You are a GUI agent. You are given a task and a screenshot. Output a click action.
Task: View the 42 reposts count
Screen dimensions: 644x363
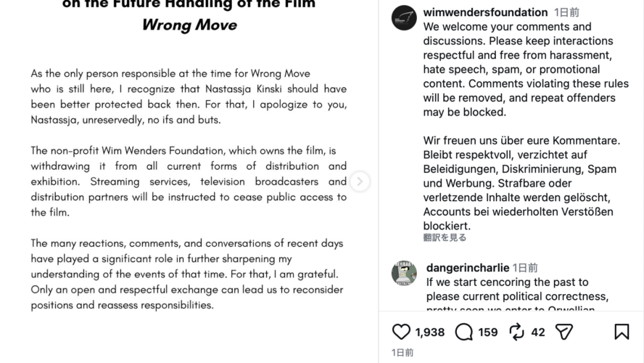[x=537, y=333]
